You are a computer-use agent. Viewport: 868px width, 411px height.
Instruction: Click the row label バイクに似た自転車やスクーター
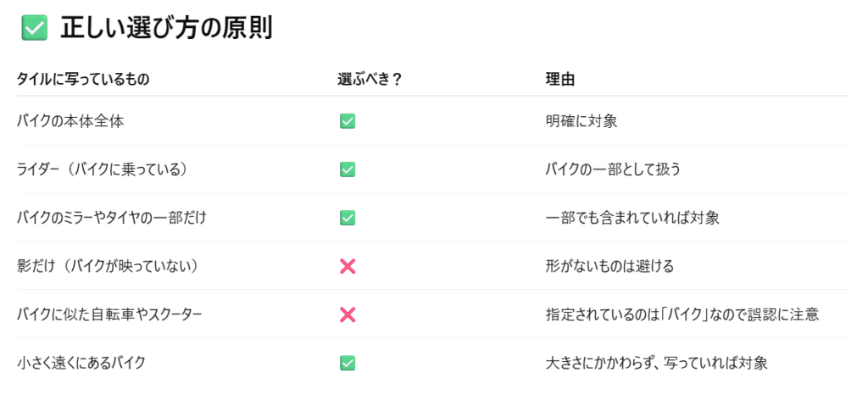tap(109, 314)
